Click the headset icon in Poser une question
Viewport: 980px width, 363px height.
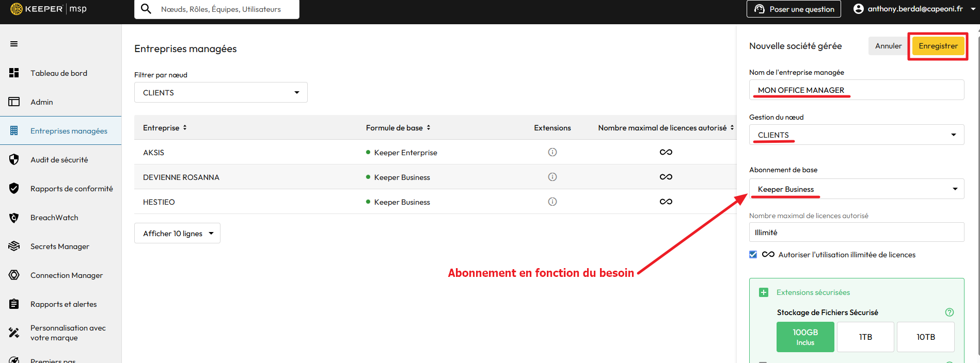click(x=759, y=9)
